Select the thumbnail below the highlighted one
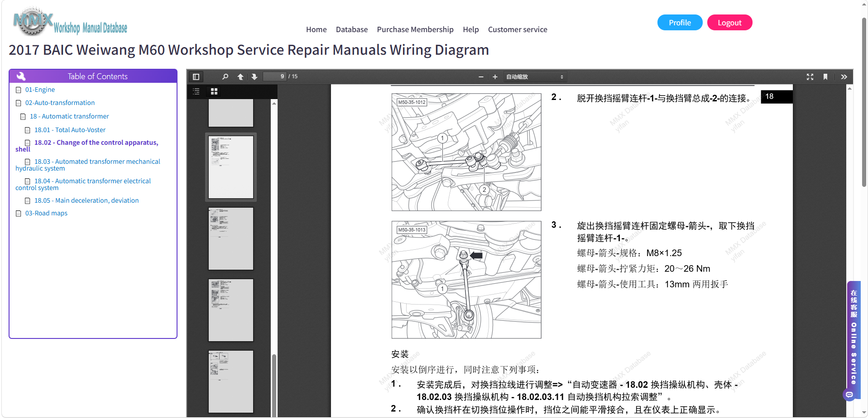 pyautogui.click(x=231, y=238)
